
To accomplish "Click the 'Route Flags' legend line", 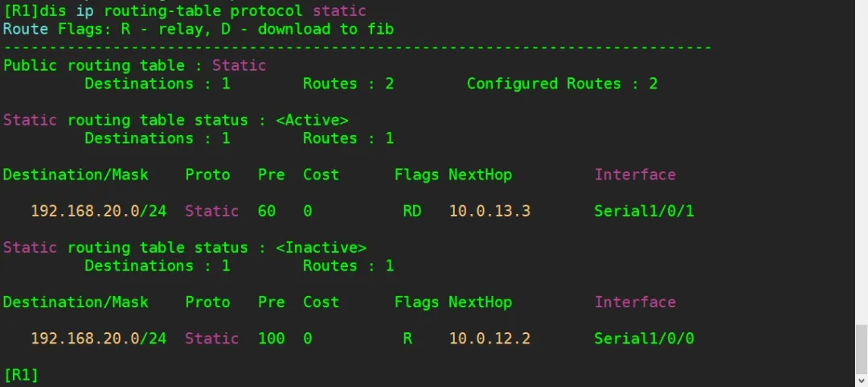I will click(198, 29).
